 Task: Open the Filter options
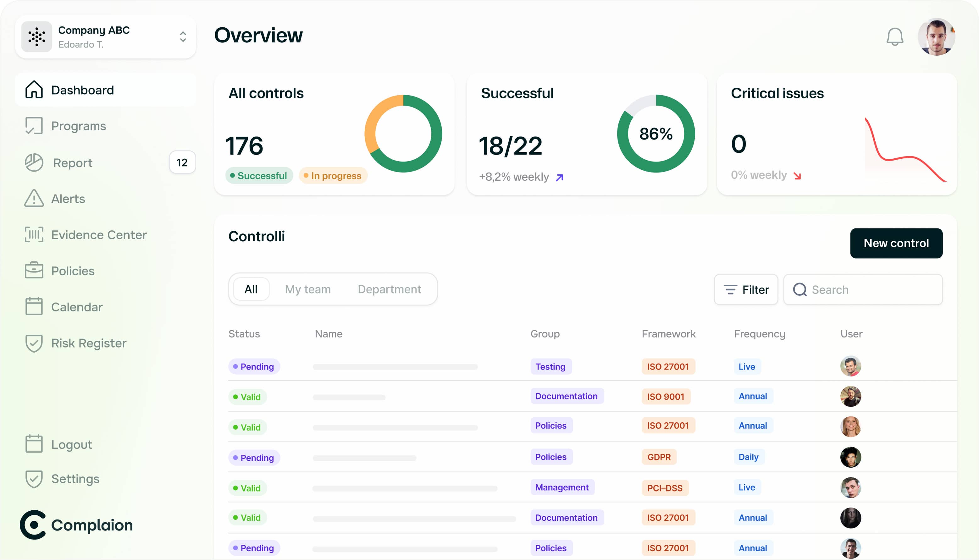tap(746, 290)
